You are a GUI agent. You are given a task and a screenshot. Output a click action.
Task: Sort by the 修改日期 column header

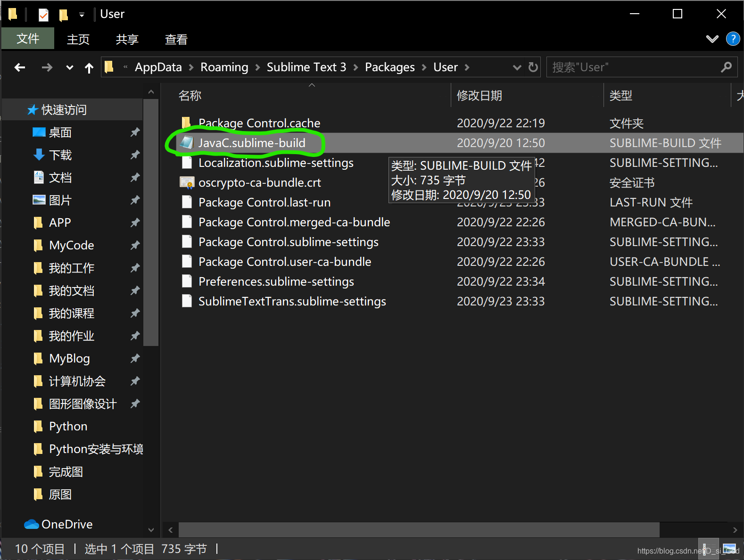click(x=479, y=96)
